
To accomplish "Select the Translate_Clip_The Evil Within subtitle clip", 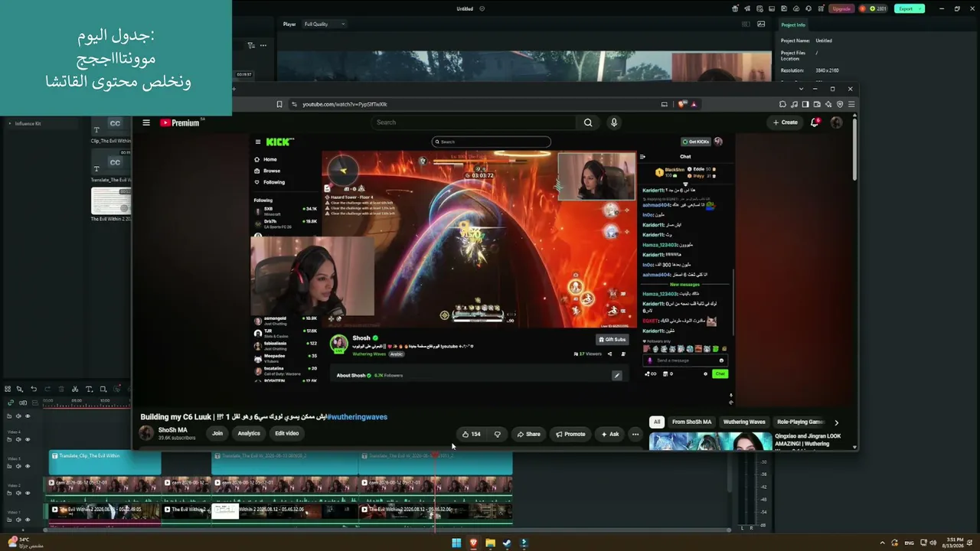I will 106,462.
